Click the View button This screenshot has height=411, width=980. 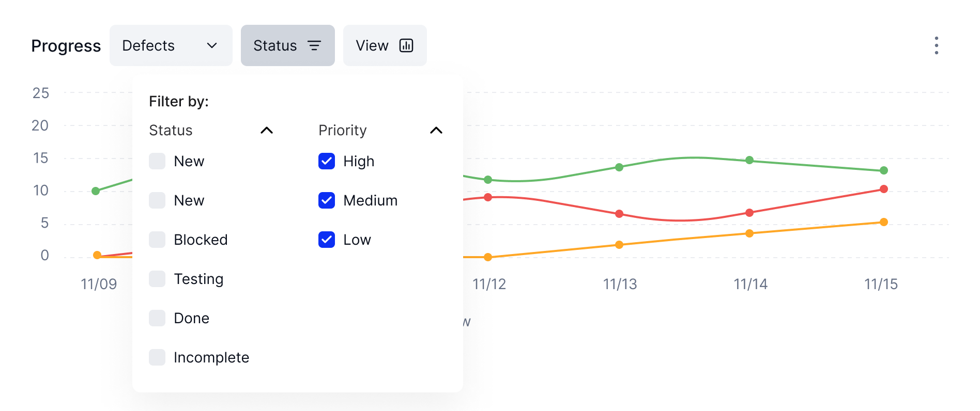(x=385, y=45)
